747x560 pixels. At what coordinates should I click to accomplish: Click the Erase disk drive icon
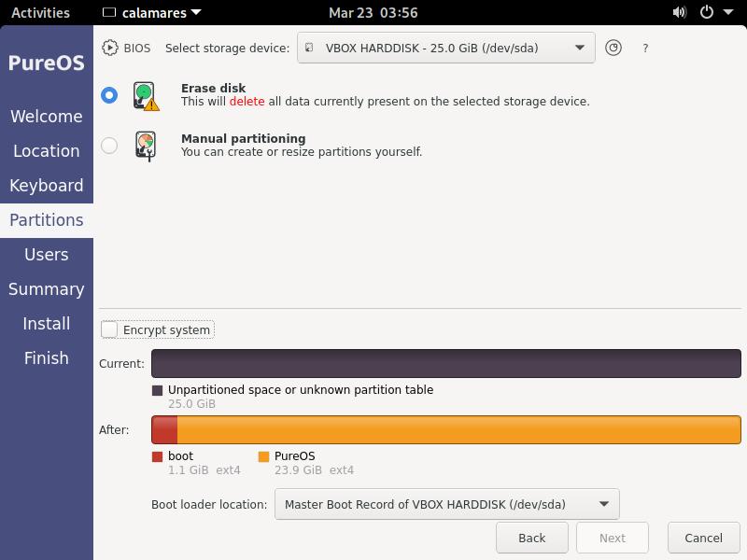click(146, 95)
